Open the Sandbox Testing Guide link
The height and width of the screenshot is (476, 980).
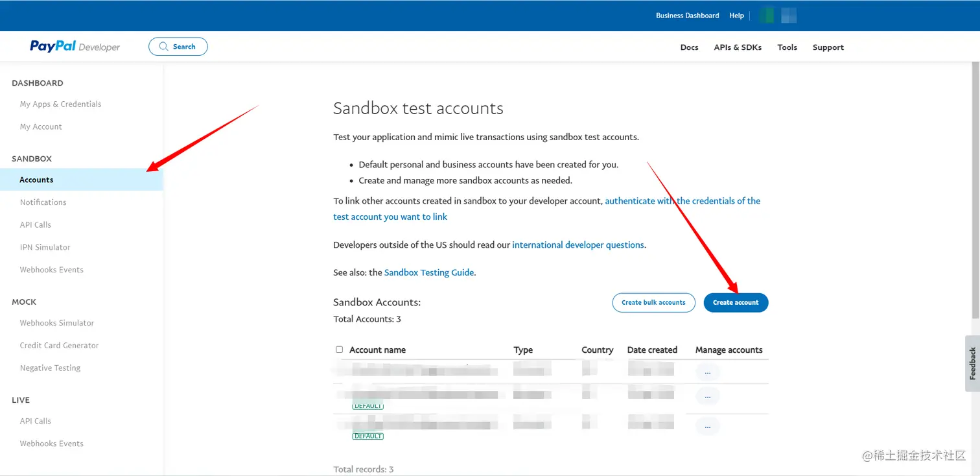coord(429,272)
